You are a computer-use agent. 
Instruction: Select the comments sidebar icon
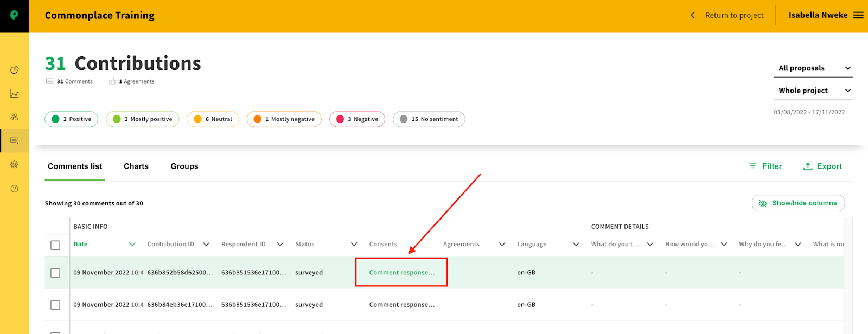(x=14, y=141)
